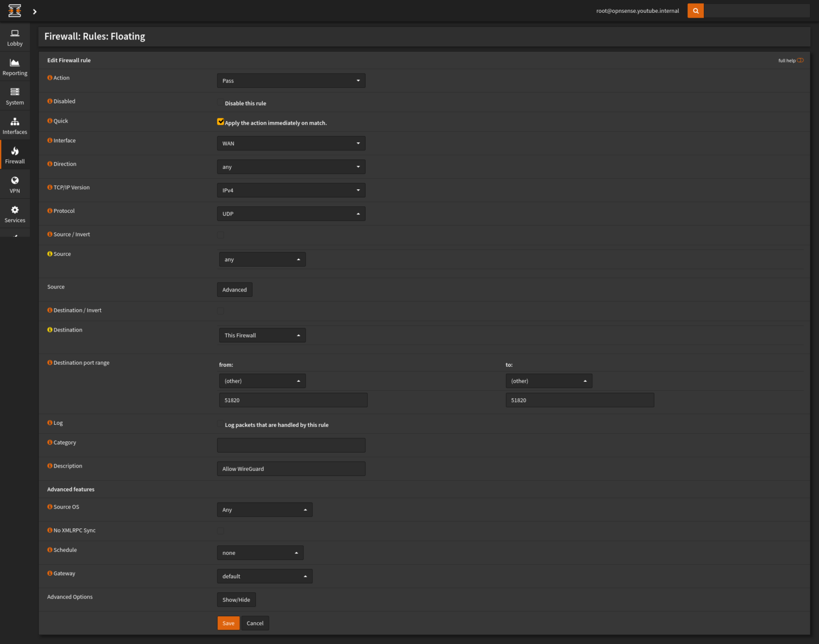Open the Reporting chart icon
The width and height of the screenshot is (819, 644).
pos(15,63)
